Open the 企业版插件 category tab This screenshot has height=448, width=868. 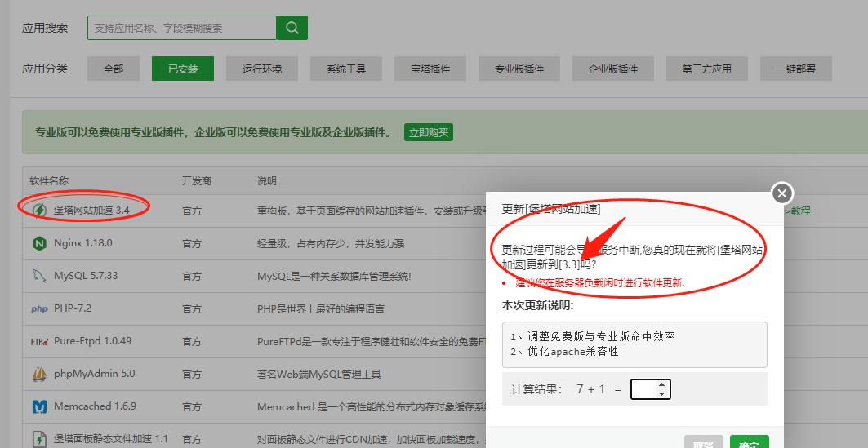coord(612,69)
